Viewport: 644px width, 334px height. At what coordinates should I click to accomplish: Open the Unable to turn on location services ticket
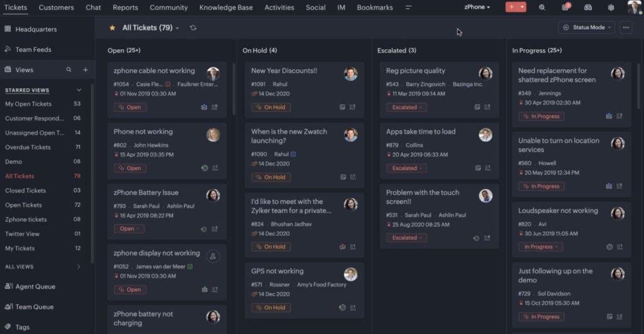pyautogui.click(x=558, y=145)
